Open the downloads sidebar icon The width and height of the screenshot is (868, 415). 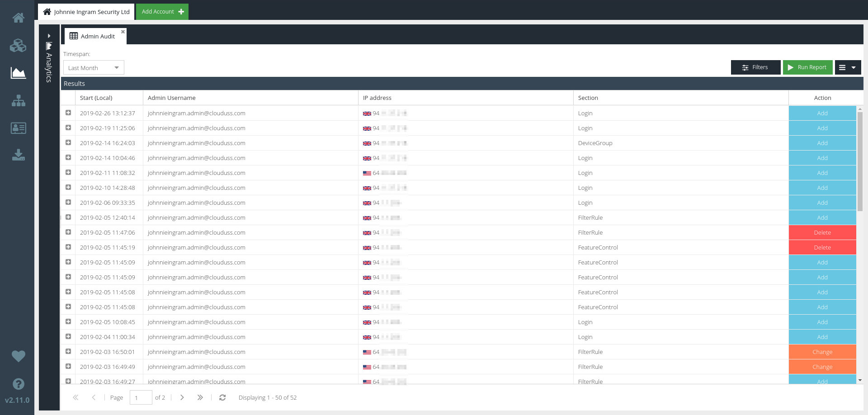[x=18, y=155]
